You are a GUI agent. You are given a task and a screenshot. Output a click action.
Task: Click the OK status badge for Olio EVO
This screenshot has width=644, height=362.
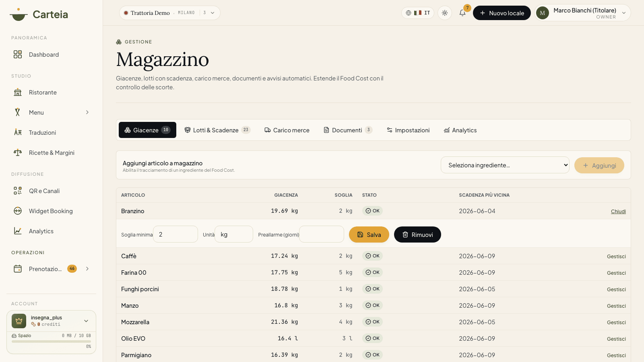tap(372, 338)
